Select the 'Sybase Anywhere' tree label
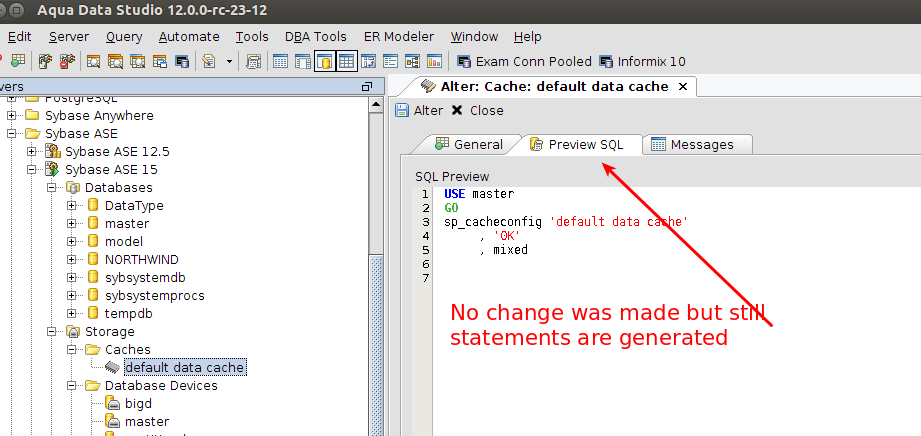 pos(99,116)
